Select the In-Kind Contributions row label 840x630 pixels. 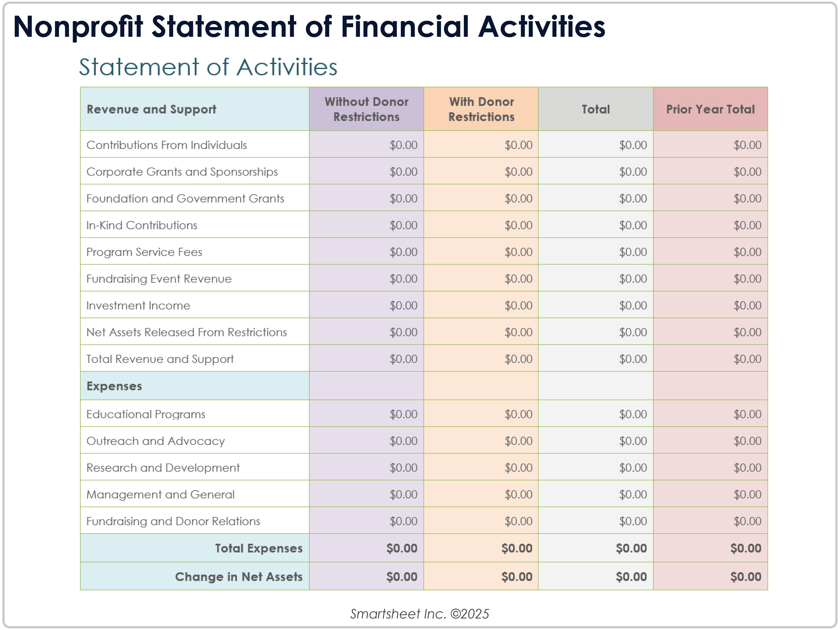(x=142, y=225)
